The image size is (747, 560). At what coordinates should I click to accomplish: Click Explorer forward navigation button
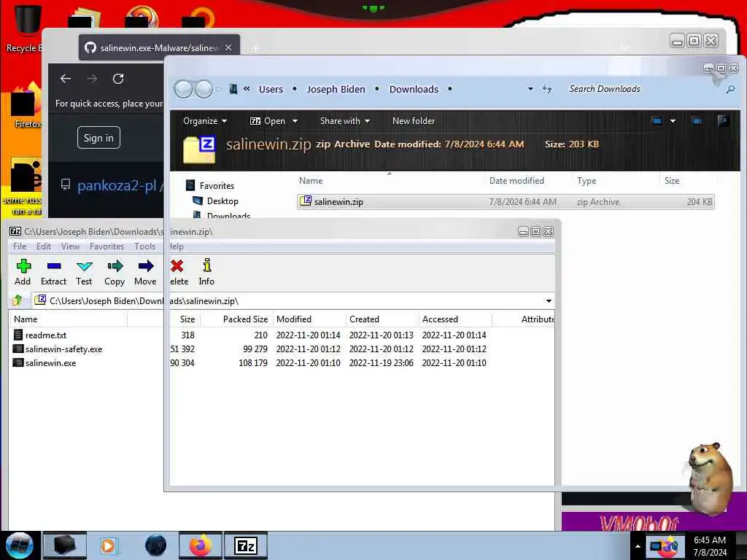(x=204, y=89)
